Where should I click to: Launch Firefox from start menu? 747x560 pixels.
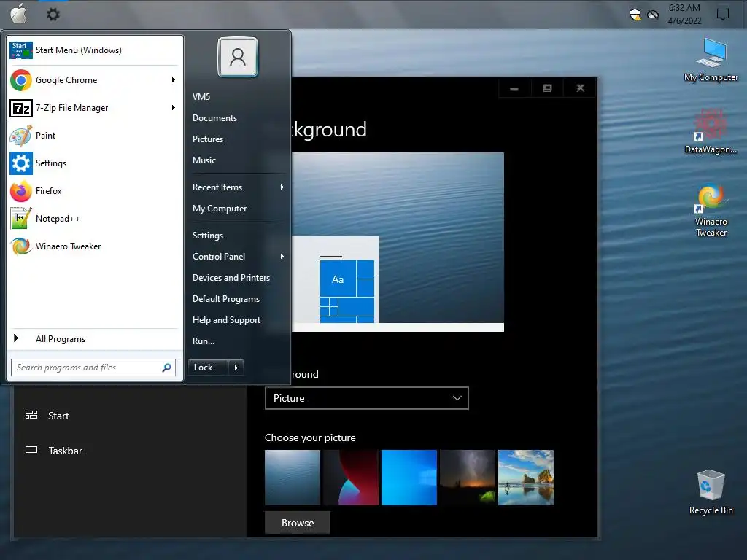(x=94, y=191)
